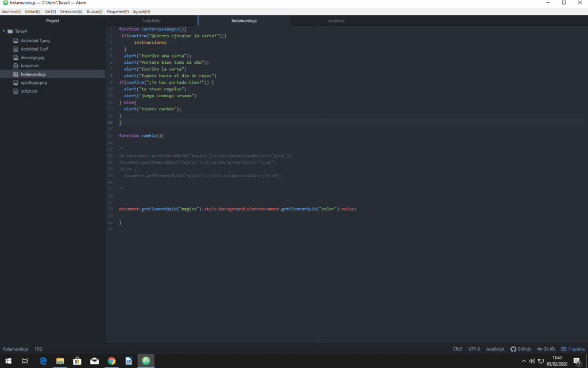Open the GitHub panel from status bar
This screenshot has height=368, width=588.
click(x=520, y=349)
